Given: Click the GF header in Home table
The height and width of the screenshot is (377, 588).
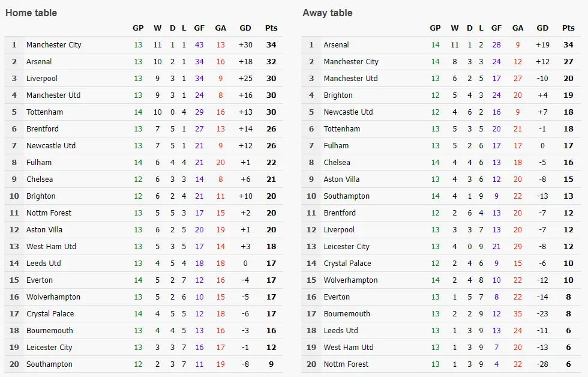Looking at the screenshot, I should [x=199, y=28].
